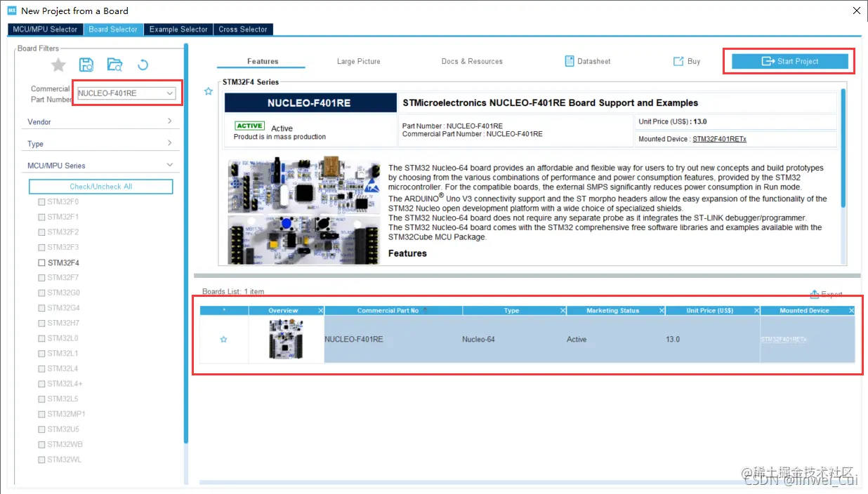
Task: Toggle the STM32F4 series checkbox
Action: coord(41,263)
